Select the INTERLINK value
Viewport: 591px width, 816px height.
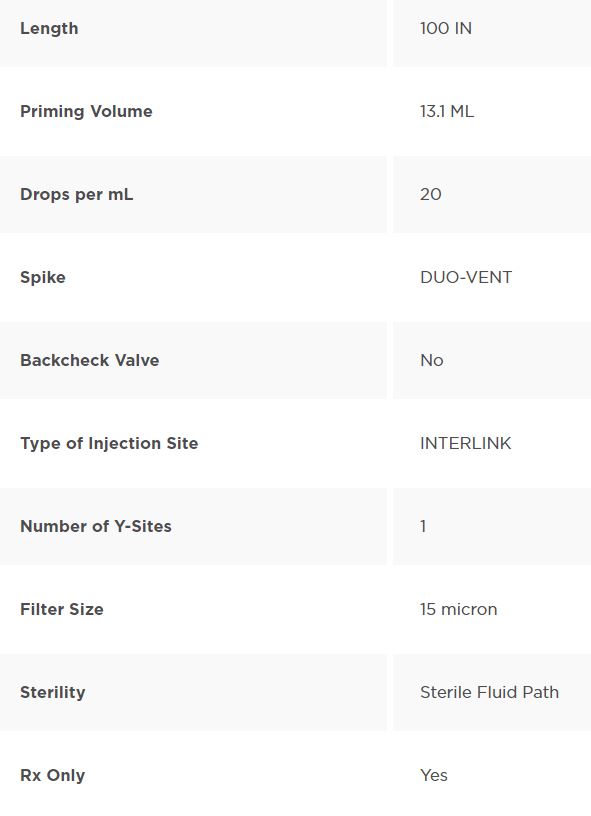(x=466, y=443)
